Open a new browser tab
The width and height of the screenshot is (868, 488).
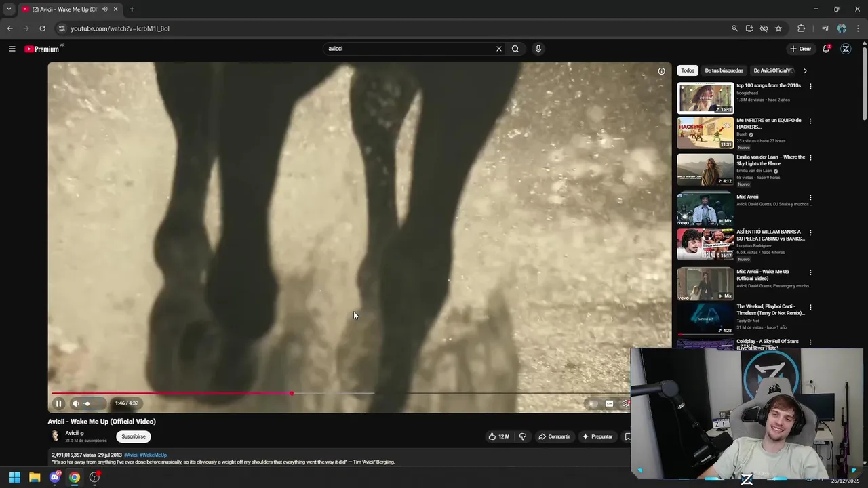click(132, 9)
